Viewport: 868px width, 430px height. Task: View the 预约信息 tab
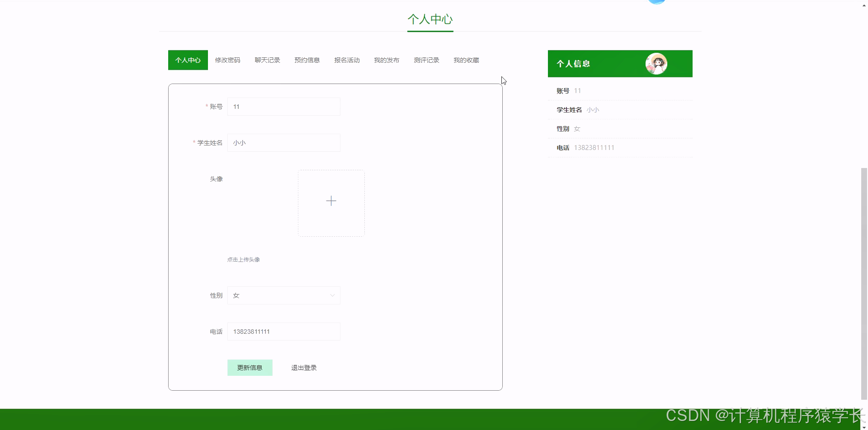[x=307, y=60]
